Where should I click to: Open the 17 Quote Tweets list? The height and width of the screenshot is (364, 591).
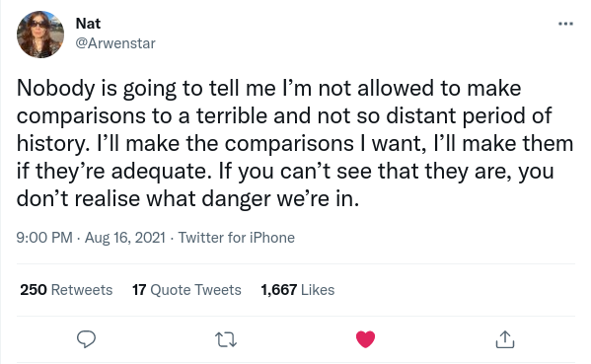click(186, 290)
